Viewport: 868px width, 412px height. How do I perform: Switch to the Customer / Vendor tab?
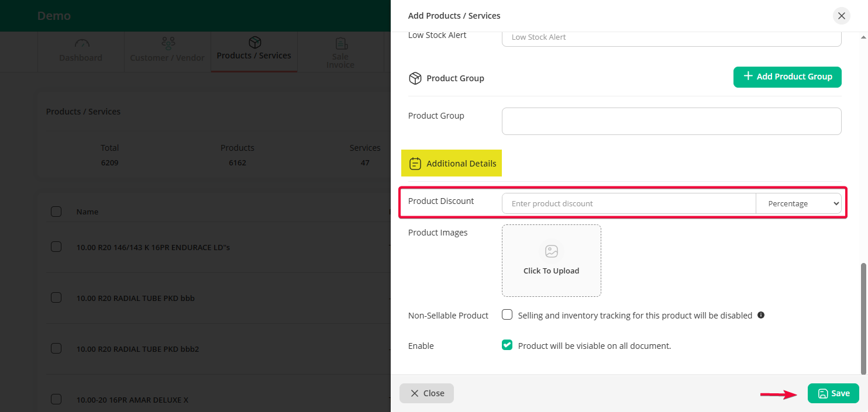point(167,52)
